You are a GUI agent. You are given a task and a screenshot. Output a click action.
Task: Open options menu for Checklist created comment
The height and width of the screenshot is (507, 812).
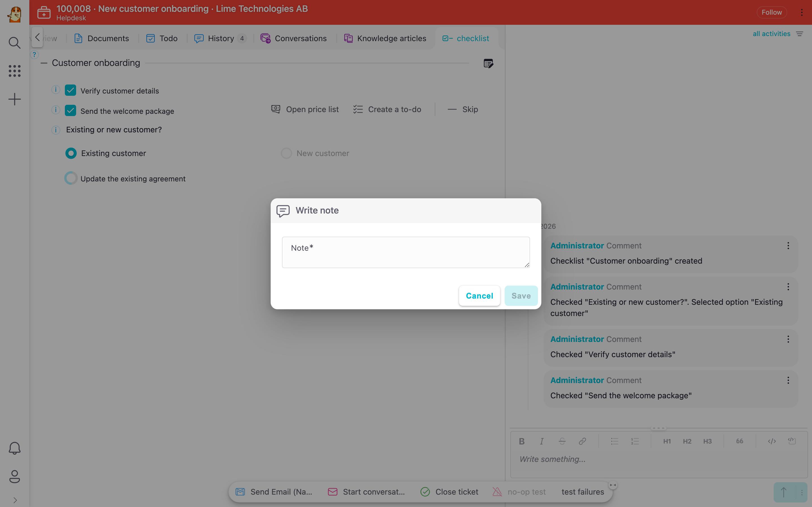(788, 246)
